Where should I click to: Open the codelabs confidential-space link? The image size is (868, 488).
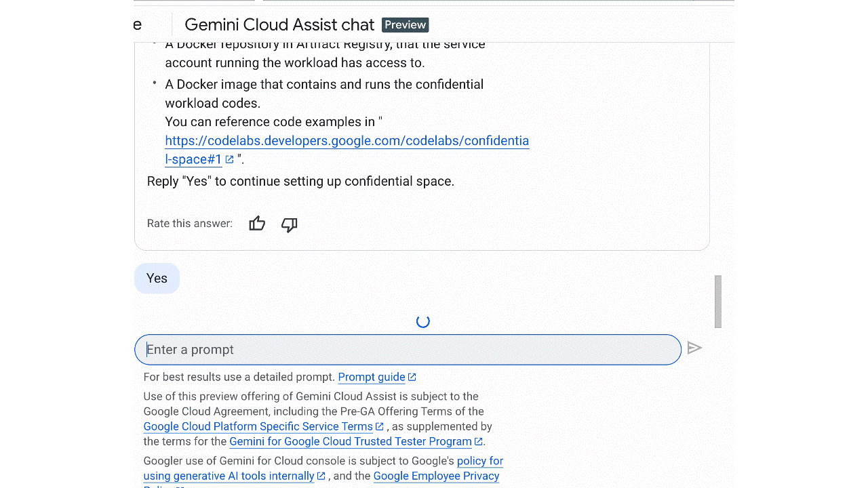tap(347, 150)
